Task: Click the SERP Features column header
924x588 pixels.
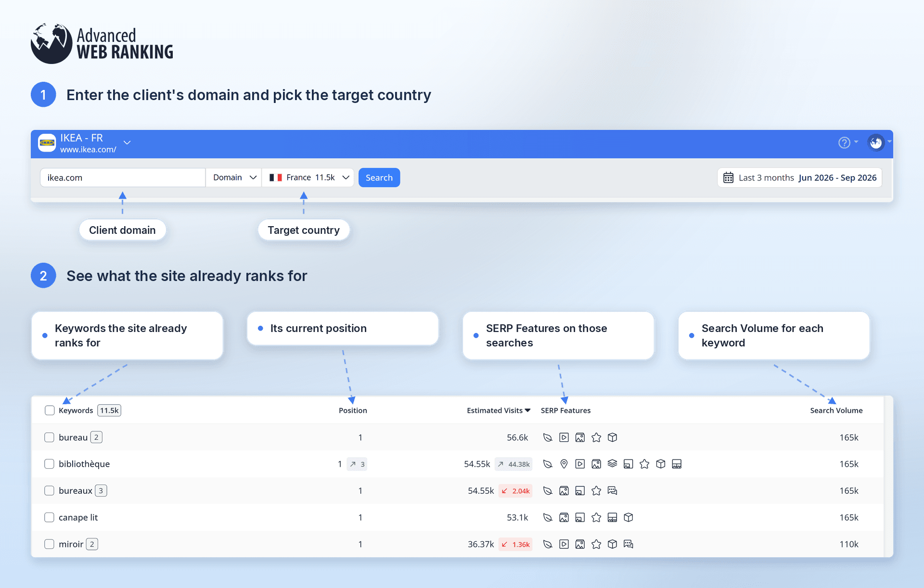Action: 565,410
